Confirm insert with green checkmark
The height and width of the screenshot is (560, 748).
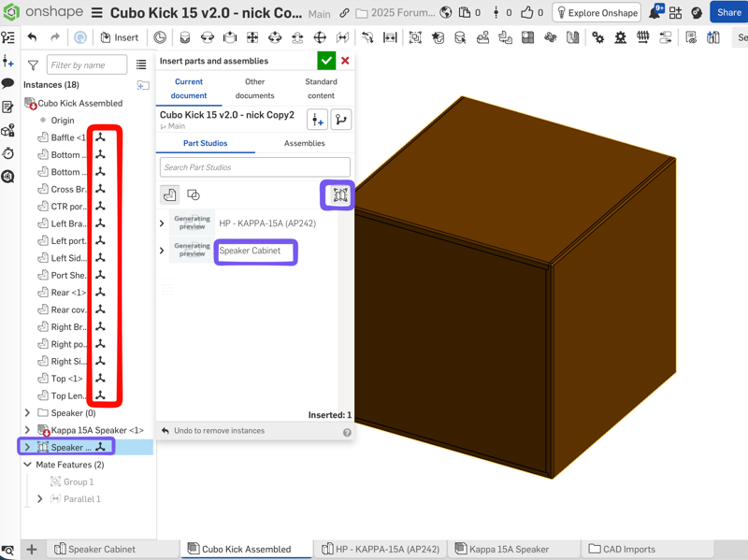point(326,61)
